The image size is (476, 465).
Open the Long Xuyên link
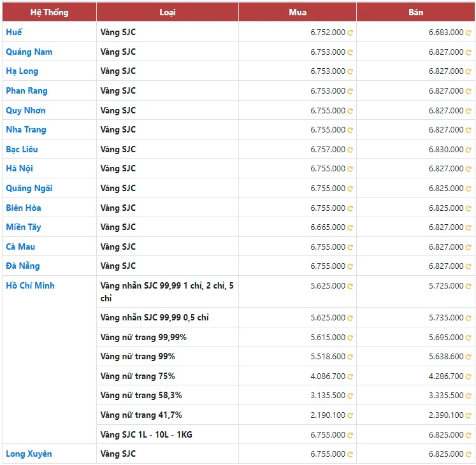pyautogui.click(x=29, y=454)
